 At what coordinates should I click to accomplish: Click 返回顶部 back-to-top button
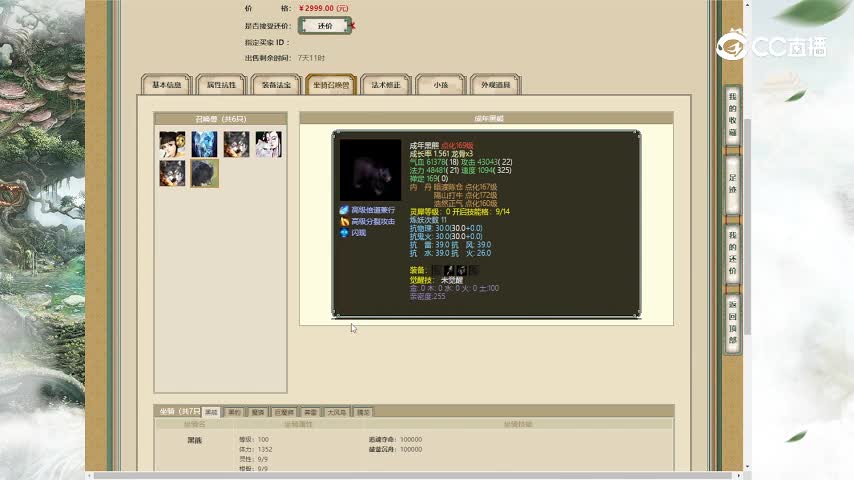pyautogui.click(x=733, y=323)
